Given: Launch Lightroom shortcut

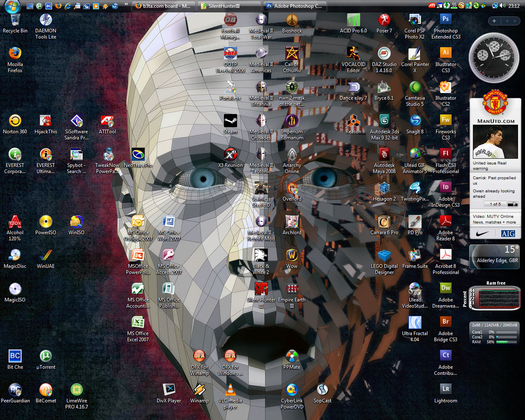Looking at the screenshot, I should click(x=446, y=393).
